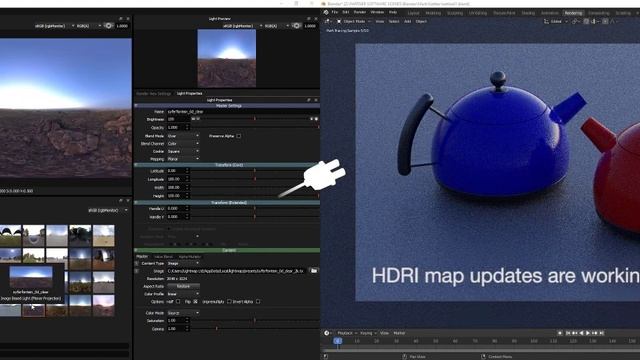Collapse the Transform (Core) section
Image resolution: width=640 pixels, height=360 pixels.
136,165
